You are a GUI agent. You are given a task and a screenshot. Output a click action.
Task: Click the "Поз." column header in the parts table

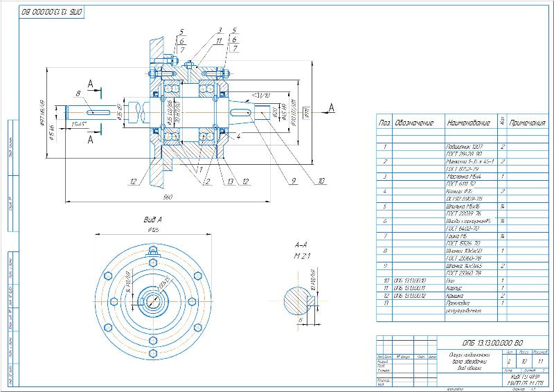(x=384, y=123)
